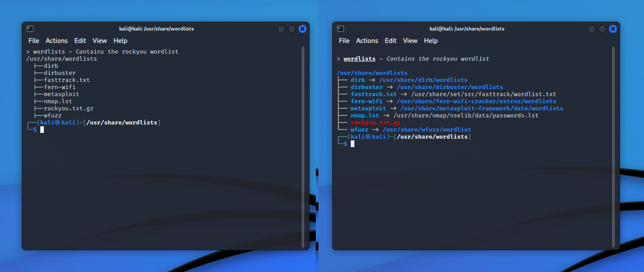Open Help menu in left terminal
The height and width of the screenshot is (272, 644).
[x=120, y=41]
